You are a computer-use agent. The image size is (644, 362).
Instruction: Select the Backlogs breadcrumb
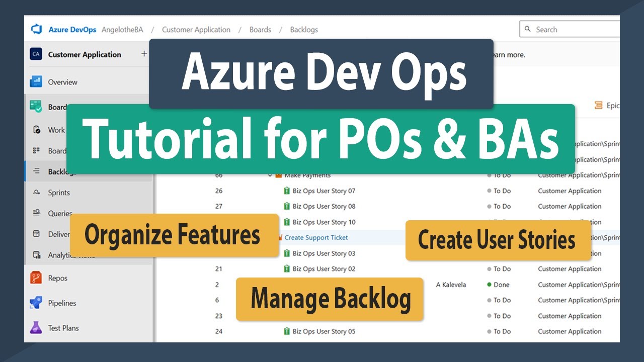pos(304,30)
